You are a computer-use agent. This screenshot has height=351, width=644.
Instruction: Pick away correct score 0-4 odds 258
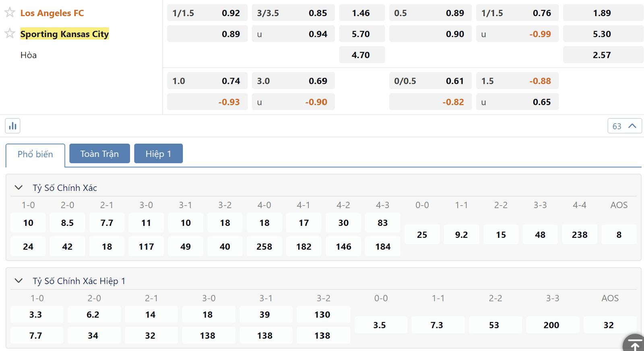click(x=264, y=246)
